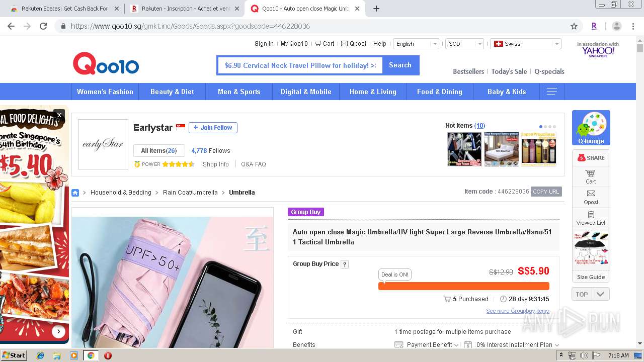Click All Items(26) button
The width and height of the screenshot is (644, 362).
pos(159,151)
